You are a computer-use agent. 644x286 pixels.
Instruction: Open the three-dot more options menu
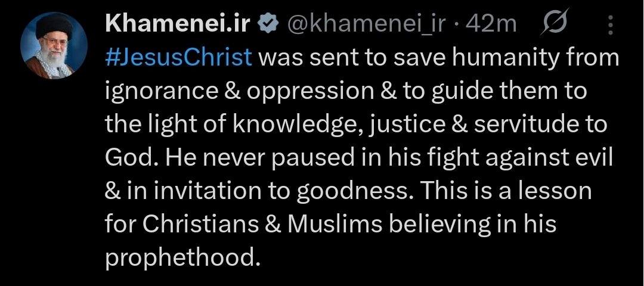[x=610, y=24]
